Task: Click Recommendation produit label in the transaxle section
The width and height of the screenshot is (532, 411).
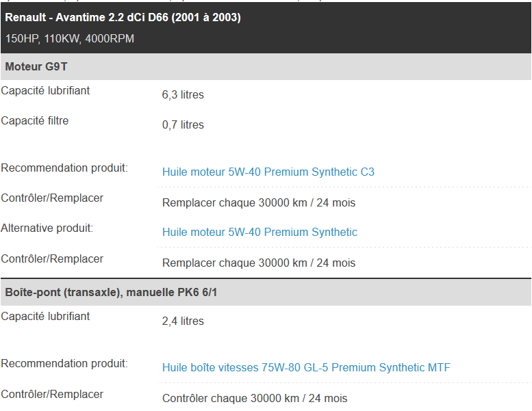Action: [64, 364]
